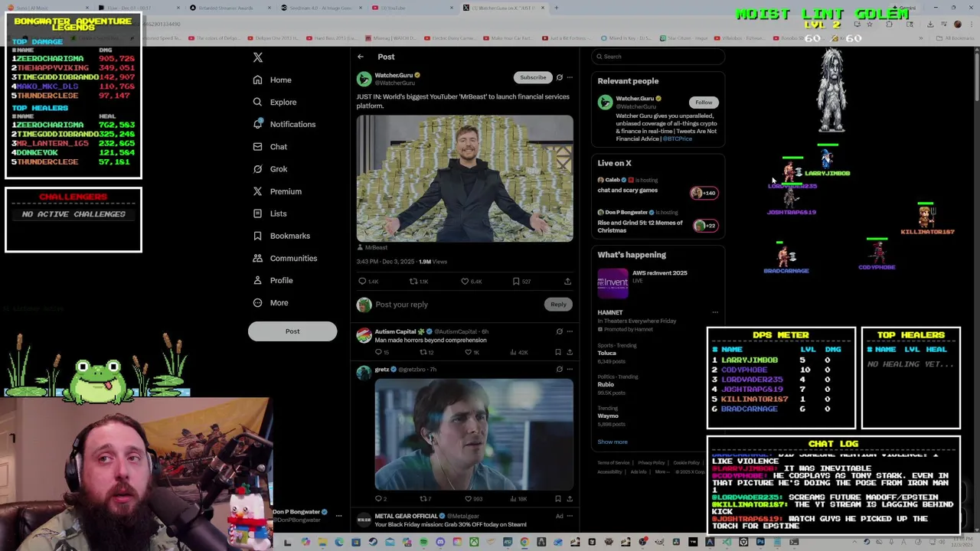This screenshot has width=980, height=551.
Task: Open Premium in the X sidebar
Action: (x=276, y=191)
